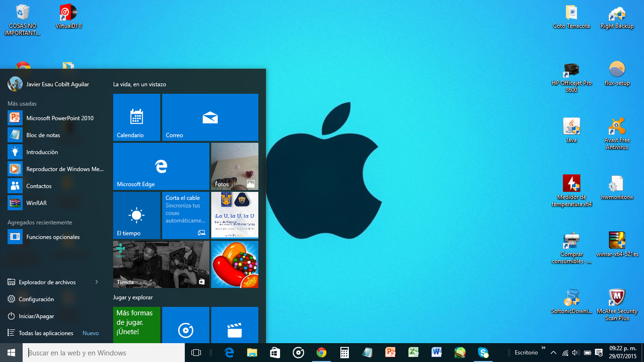644x362 pixels.
Task: Open the Notepad taskbar icon
Action: pyautogui.click(x=368, y=352)
